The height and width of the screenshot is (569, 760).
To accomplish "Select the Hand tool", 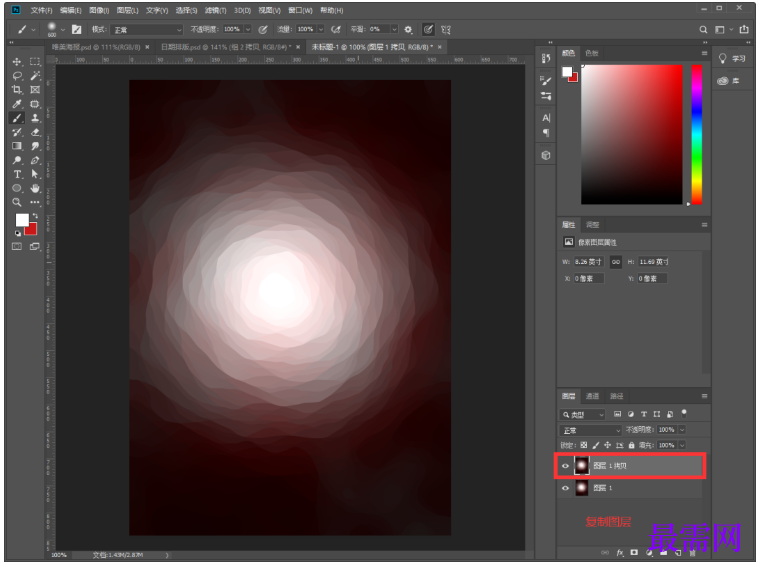I will tap(35, 188).
